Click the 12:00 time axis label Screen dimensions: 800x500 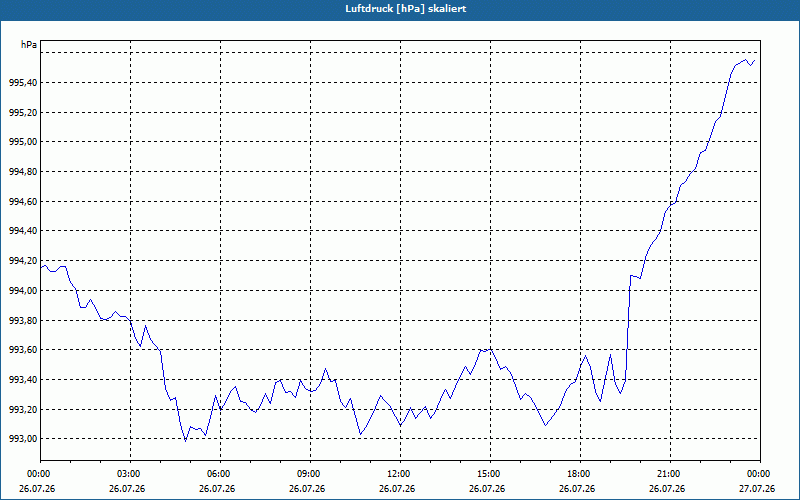[x=397, y=474]
